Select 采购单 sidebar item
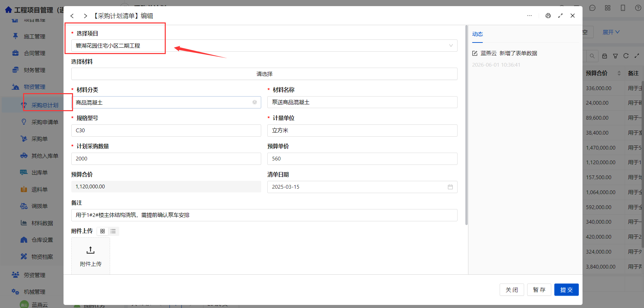 (x=39, y=139)
